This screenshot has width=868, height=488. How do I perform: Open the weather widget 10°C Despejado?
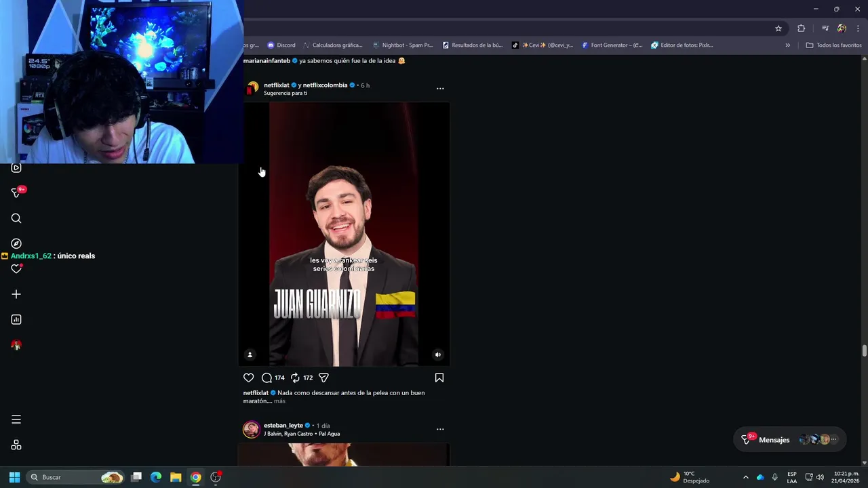click(x=690, y=477)
